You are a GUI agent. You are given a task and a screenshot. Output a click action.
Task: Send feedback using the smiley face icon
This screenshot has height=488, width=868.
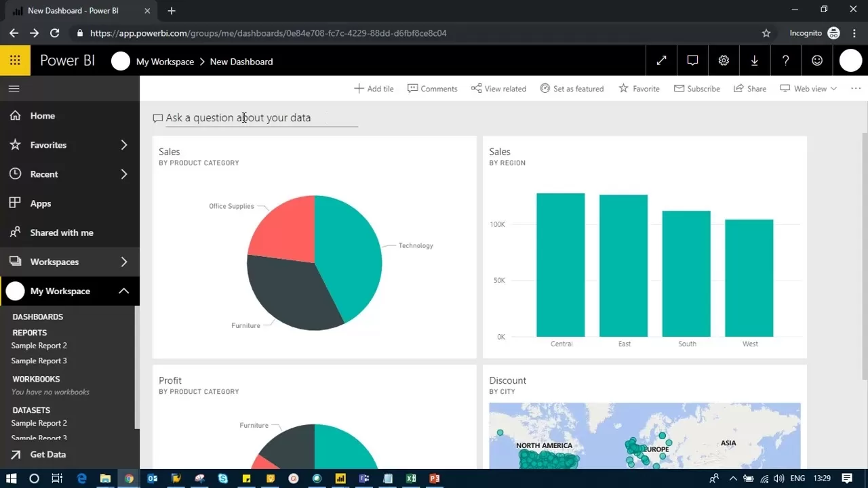816,60
